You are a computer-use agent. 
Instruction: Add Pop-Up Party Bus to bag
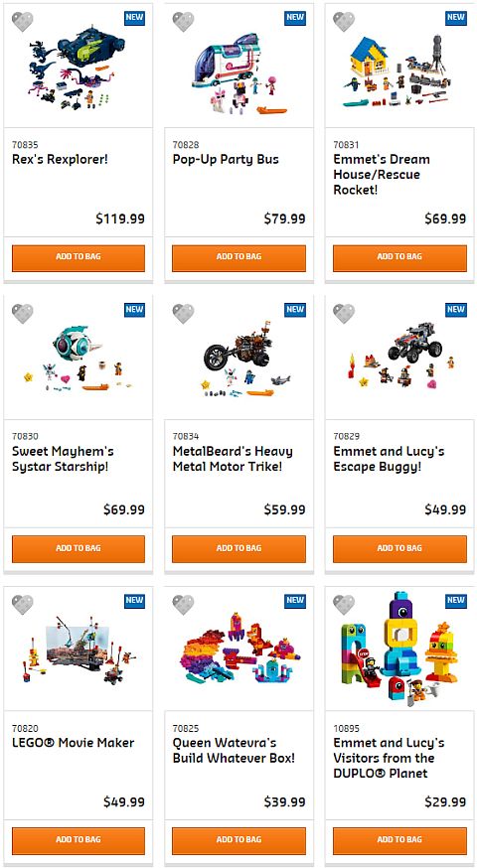click(238, 258)
